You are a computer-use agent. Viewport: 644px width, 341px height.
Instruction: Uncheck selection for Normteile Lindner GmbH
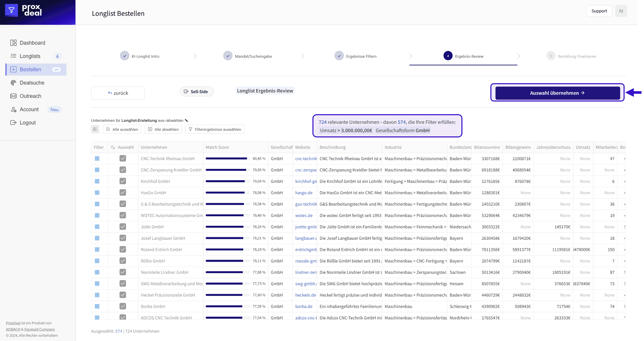point(123,272)
